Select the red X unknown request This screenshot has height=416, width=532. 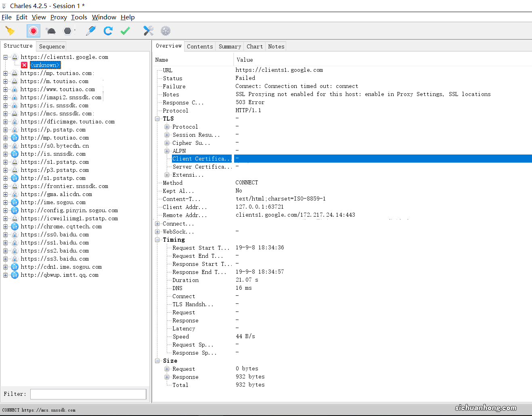tap(45, 65)
